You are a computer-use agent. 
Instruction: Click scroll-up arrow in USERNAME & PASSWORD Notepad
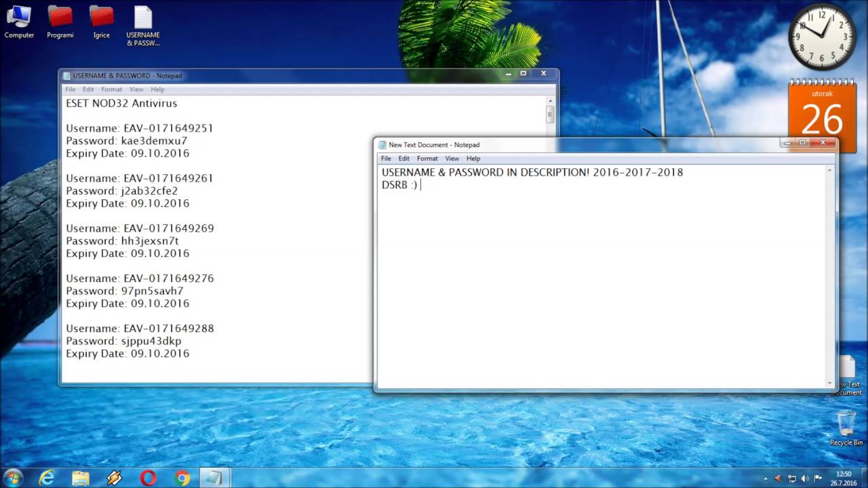(x=550, y=101)
